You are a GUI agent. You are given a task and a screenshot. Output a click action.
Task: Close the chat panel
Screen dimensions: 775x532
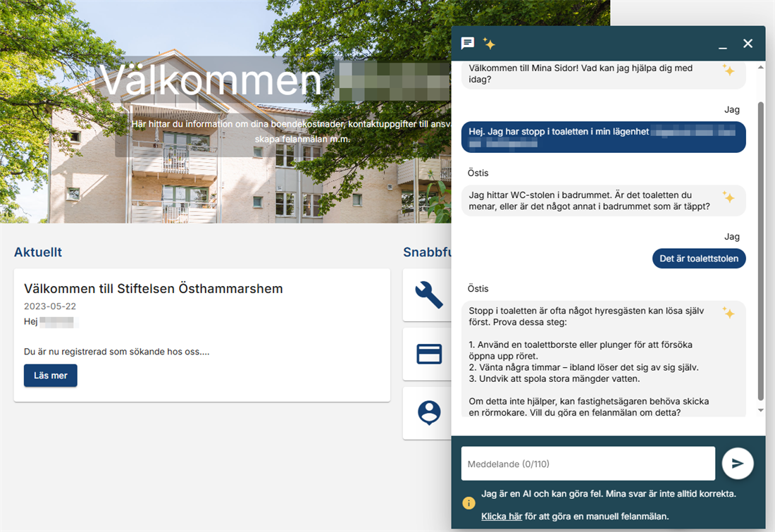[748, 44]
